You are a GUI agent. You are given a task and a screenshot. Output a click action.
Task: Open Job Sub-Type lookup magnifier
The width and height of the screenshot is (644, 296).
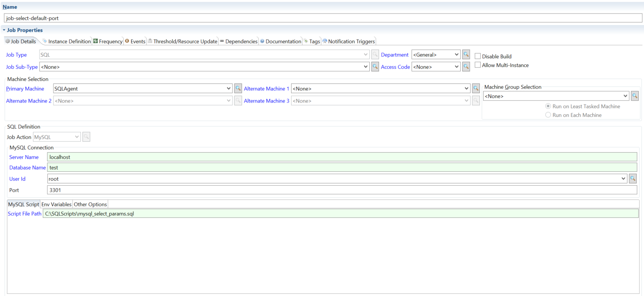[x=375, y=67]
